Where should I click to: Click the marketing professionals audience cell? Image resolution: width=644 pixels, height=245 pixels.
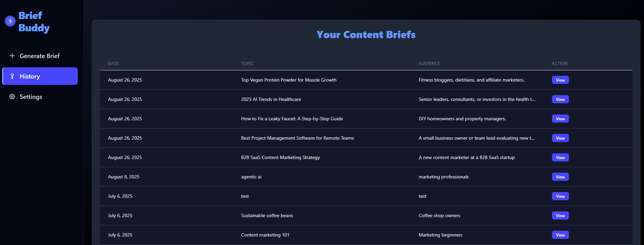coord(444,177)
